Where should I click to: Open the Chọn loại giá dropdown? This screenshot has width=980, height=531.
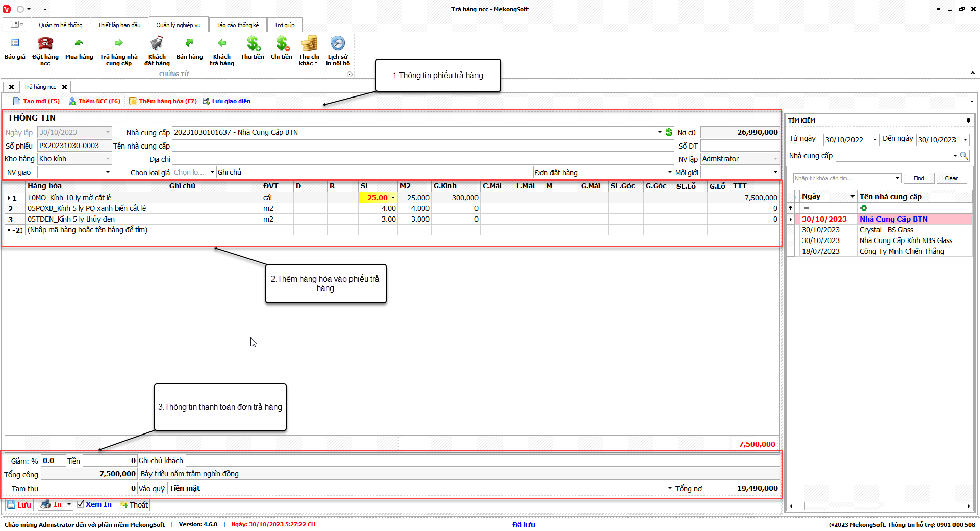click(213, 172)
